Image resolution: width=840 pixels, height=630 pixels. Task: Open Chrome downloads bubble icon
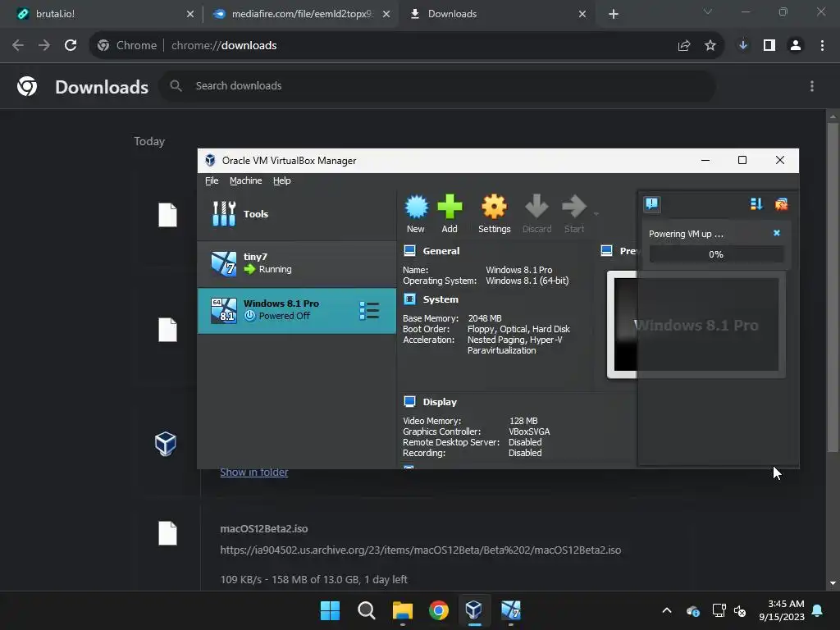tap(743, 46)
